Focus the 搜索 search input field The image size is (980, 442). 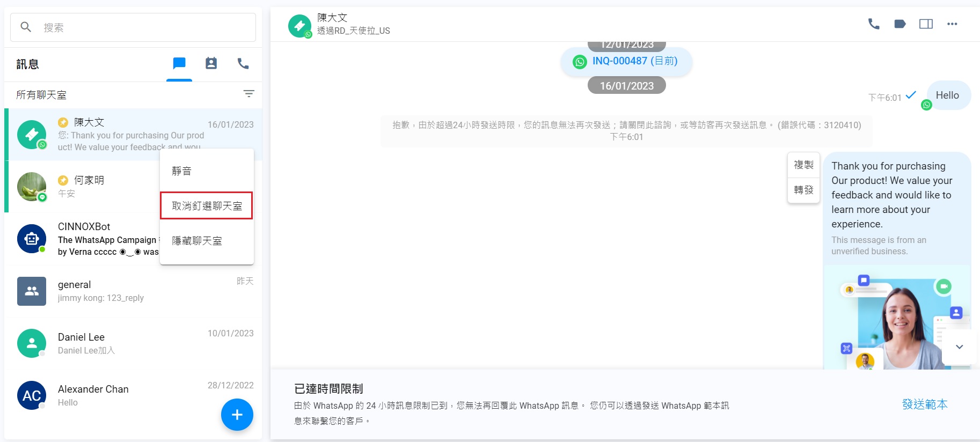133,27
